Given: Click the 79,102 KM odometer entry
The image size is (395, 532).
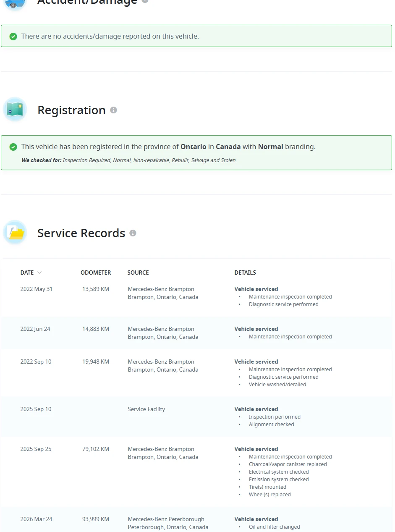Looking at the screenshot, I should pos(96,449).
